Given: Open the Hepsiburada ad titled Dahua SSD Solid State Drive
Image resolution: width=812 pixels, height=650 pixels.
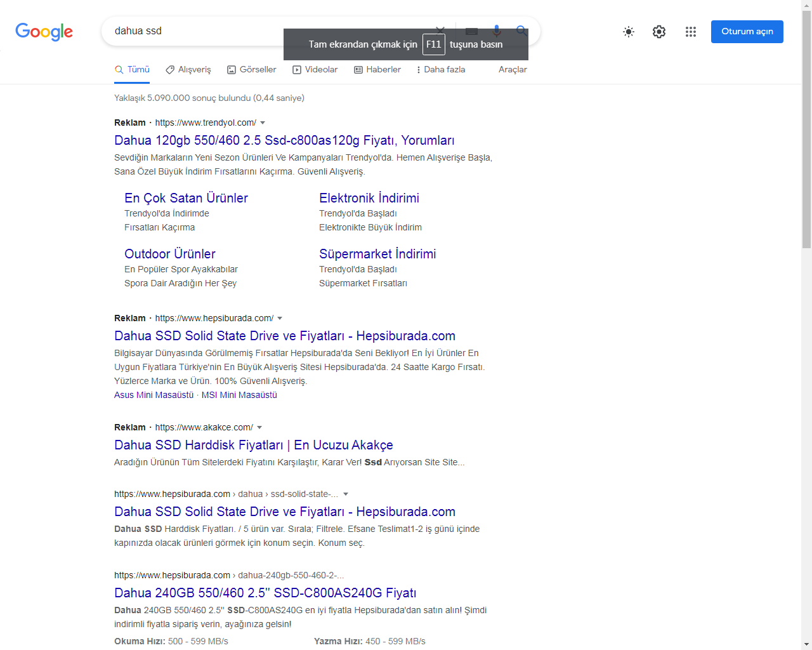Looking at the screenshot, I should coord(285,336).
